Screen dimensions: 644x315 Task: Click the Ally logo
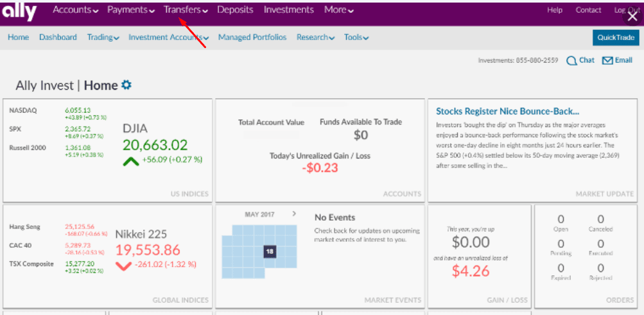pos(19,13)
